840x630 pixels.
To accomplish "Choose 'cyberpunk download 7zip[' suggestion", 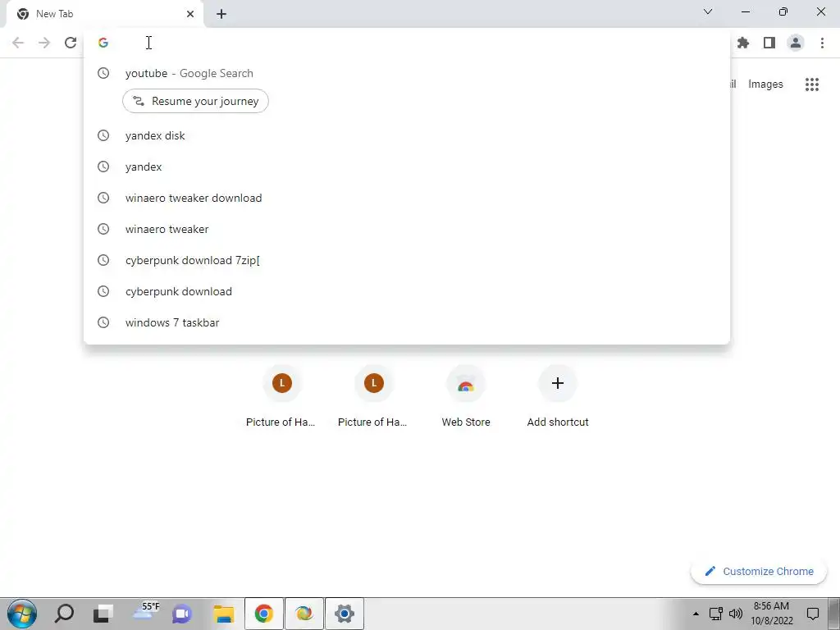I will (407, 260).
